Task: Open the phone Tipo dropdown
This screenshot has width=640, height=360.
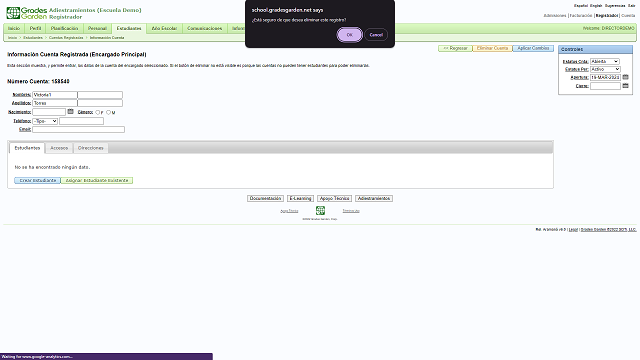Action: tap(45, 121)
